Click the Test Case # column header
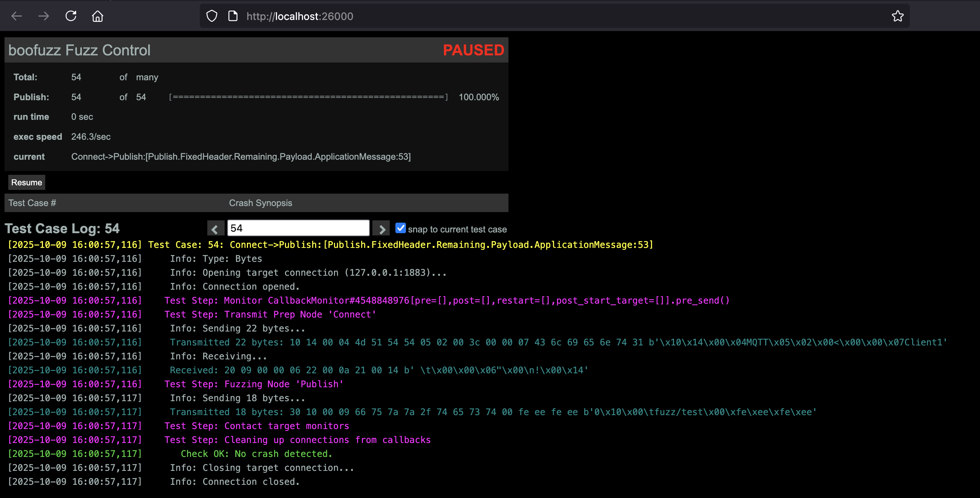 [x=32, y=203]
